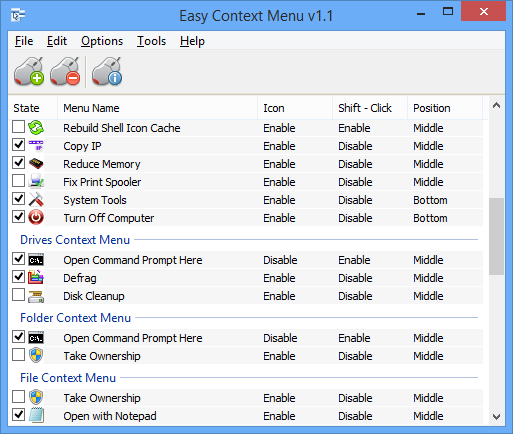Uncheck the Defrag checkbox

[x=18, y=276]
